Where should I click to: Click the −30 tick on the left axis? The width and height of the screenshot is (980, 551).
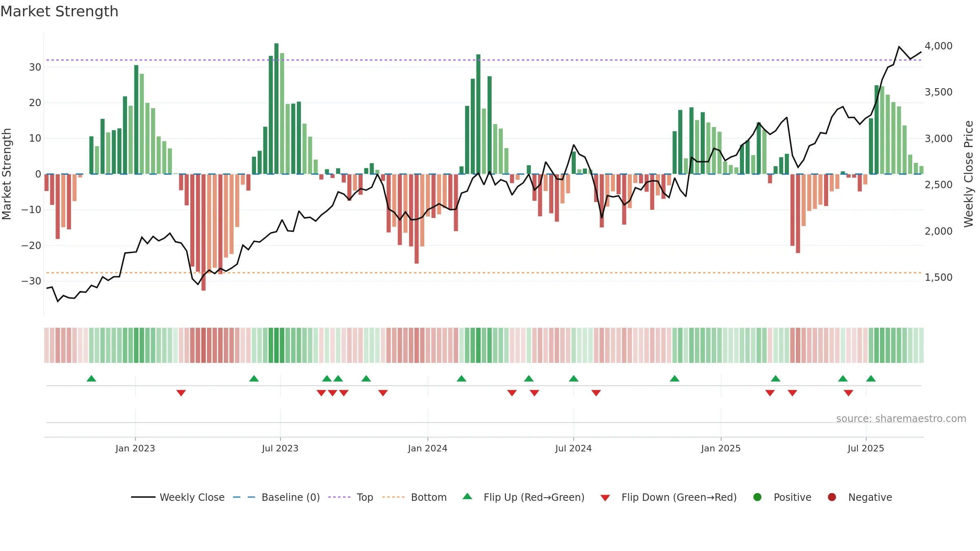31,281
